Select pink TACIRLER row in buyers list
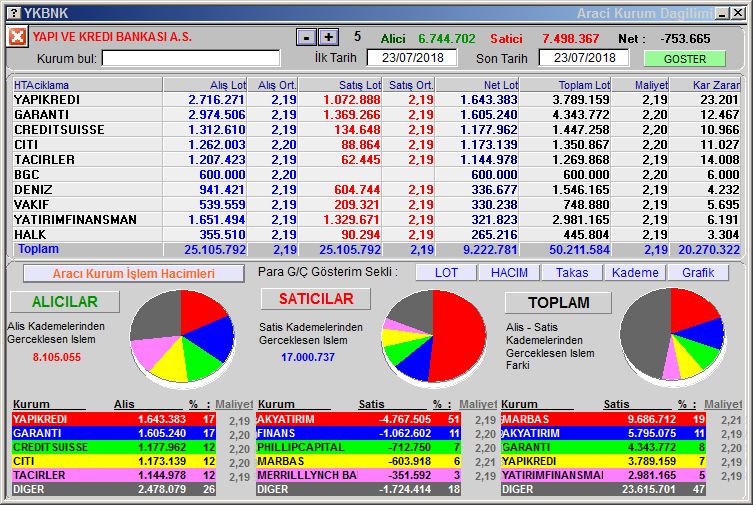 [x=114, y=475]
